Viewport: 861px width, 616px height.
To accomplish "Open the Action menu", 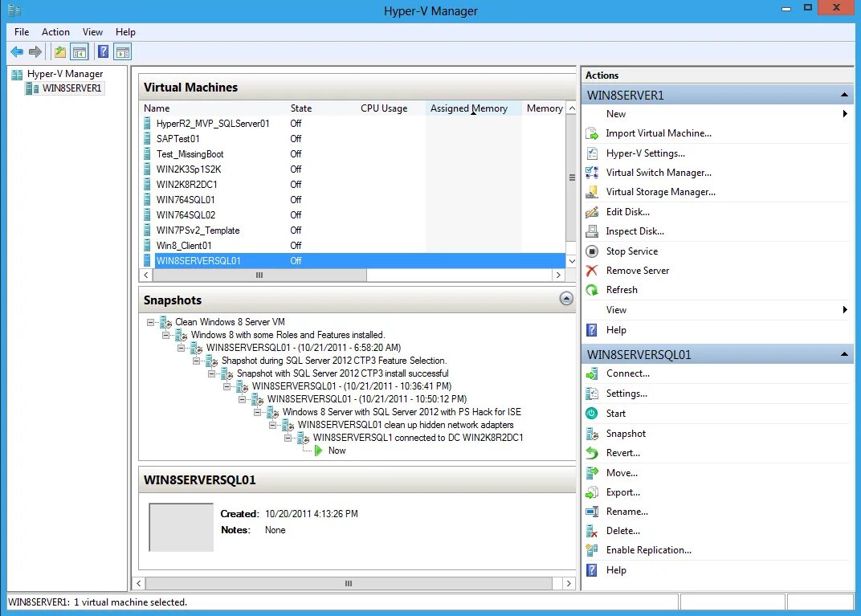I will pyautogui.click(x=55, y=32).
